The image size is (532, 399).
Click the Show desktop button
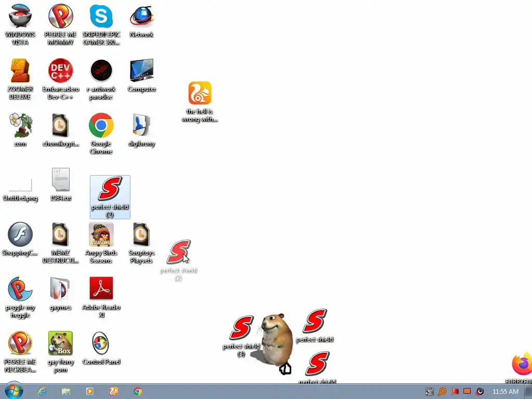point(528,392)
